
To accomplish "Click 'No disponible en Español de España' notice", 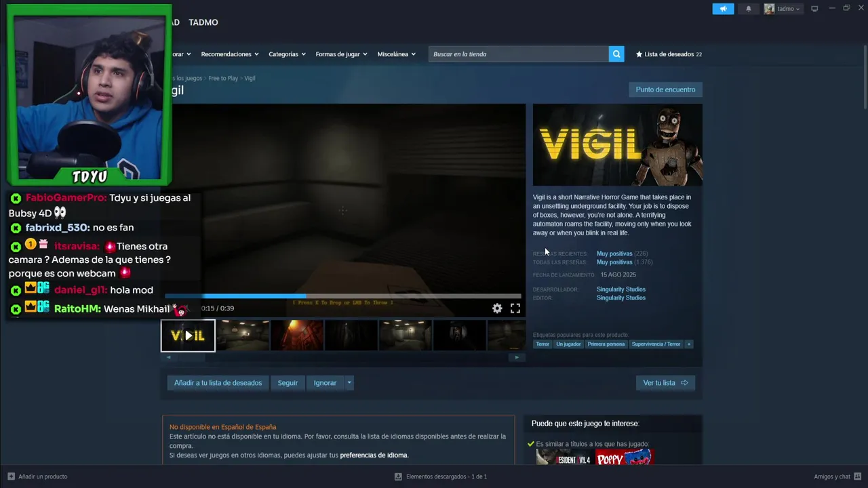I will [x=223, y=427].
